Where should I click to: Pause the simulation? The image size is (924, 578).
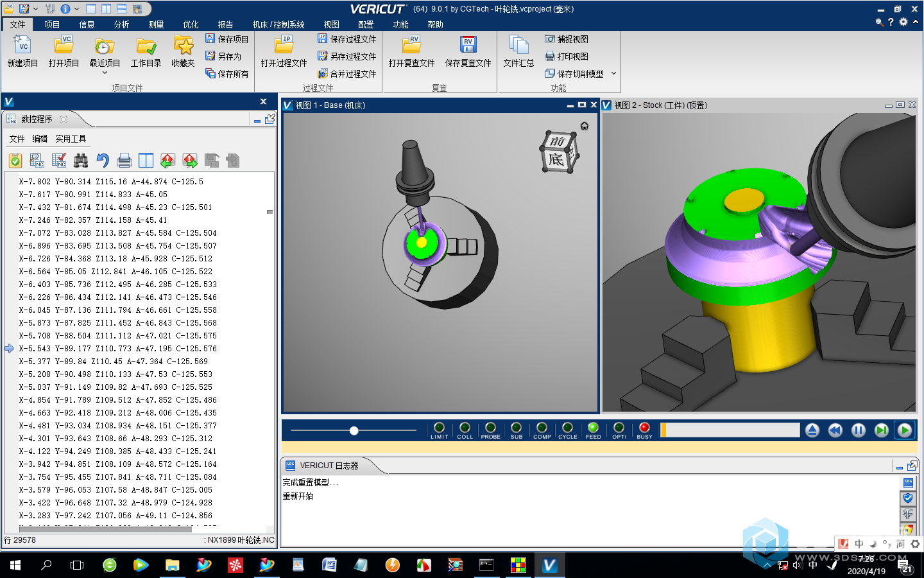(859, 430)
